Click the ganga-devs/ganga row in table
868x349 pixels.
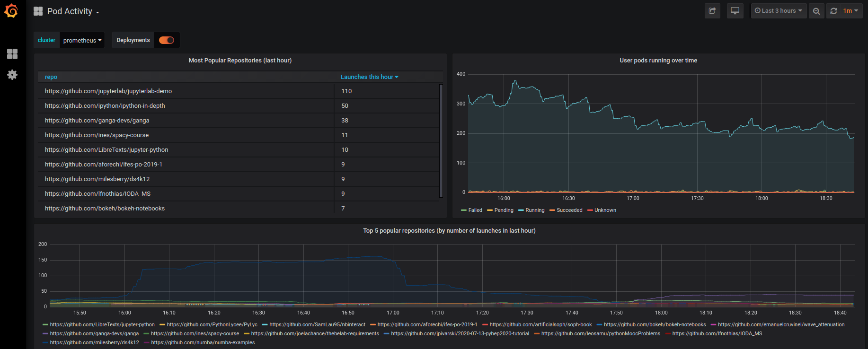point(239,121)
